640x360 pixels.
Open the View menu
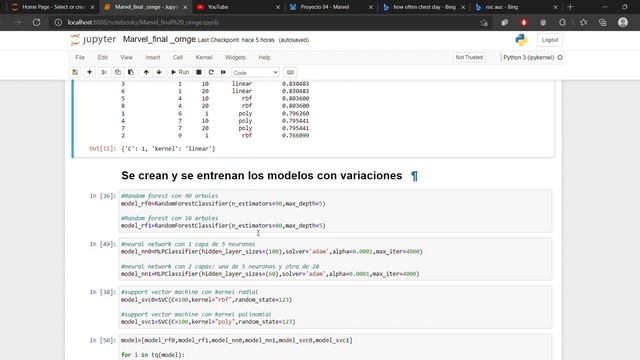127,58
